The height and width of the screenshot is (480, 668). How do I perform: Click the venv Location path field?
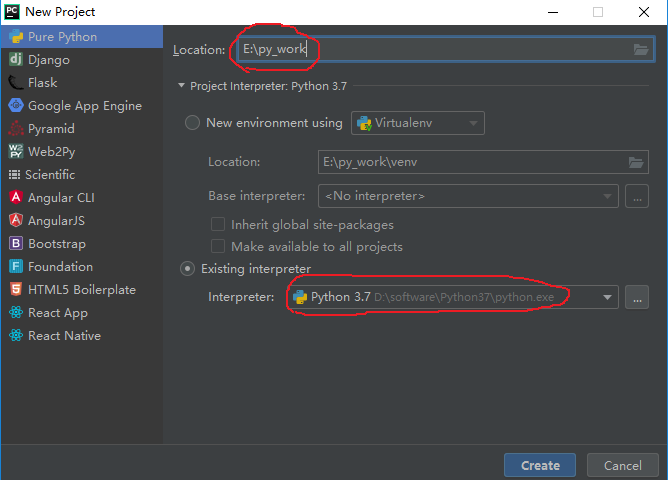(x=483, y=162)
